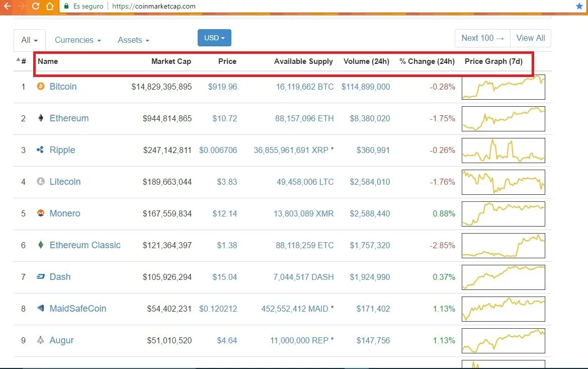
Task: Click Ripple price $0.006706
Action: pos(218,150)
